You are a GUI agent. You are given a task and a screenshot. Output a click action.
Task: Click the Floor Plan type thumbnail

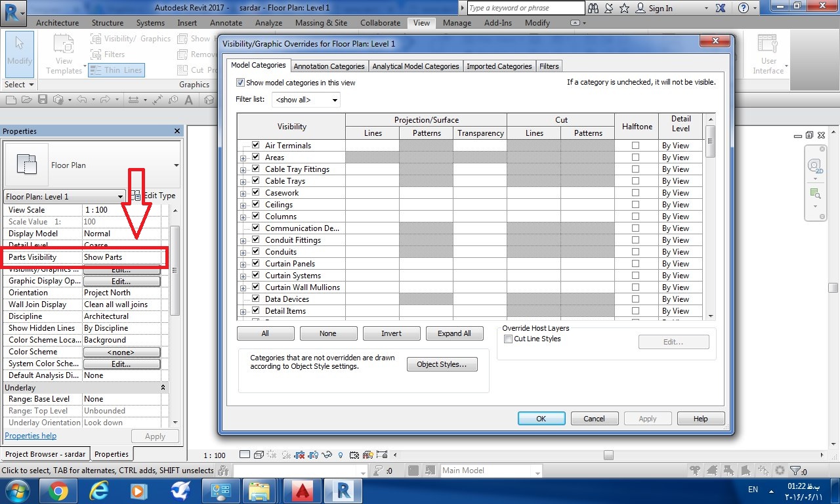26,165
